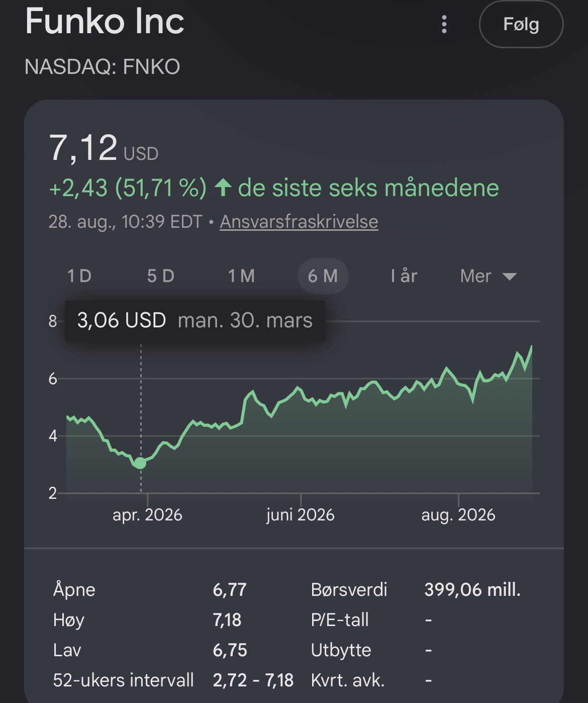588x703 pixels.
Task: Click the Mer dropdown arrow icon
Action: [510, 277]
